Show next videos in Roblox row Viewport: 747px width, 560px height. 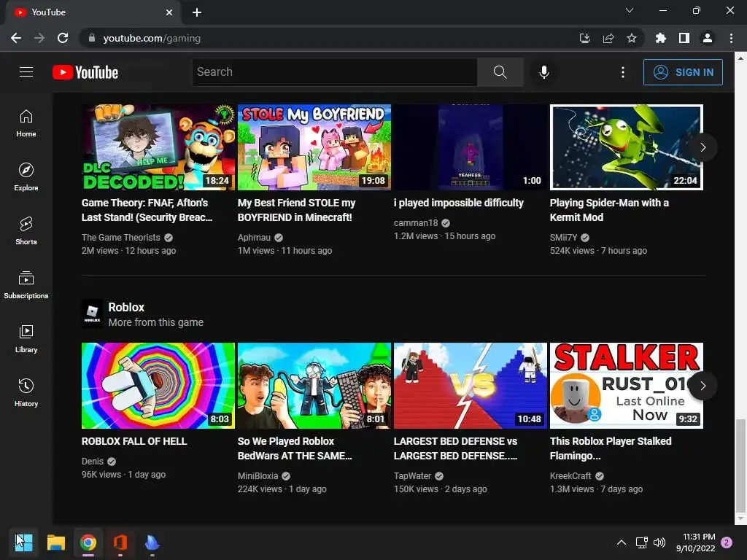click(703, 386)
